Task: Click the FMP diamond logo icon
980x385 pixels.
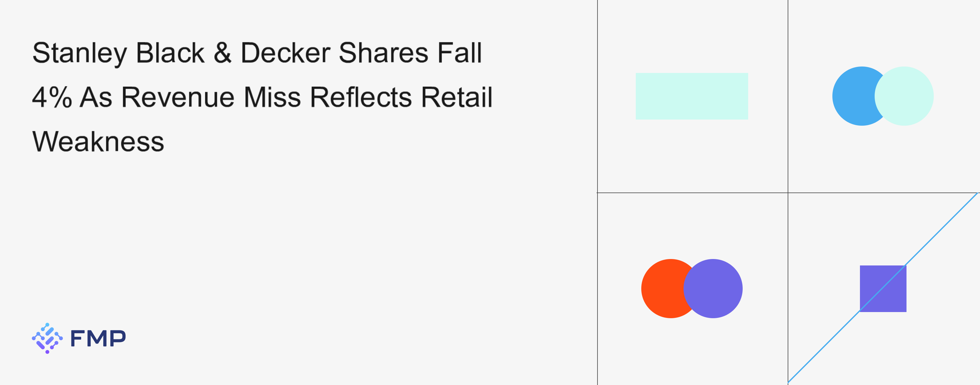Action: [47, 338]
